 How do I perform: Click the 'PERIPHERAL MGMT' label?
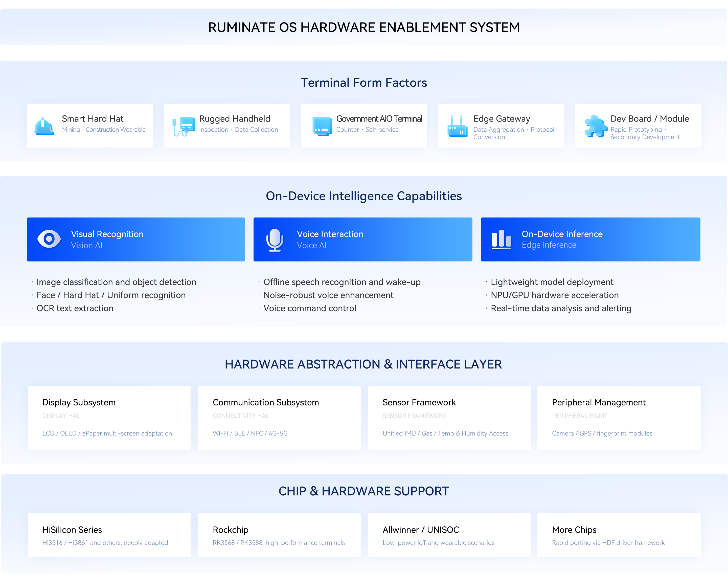(x=580, y=416)
